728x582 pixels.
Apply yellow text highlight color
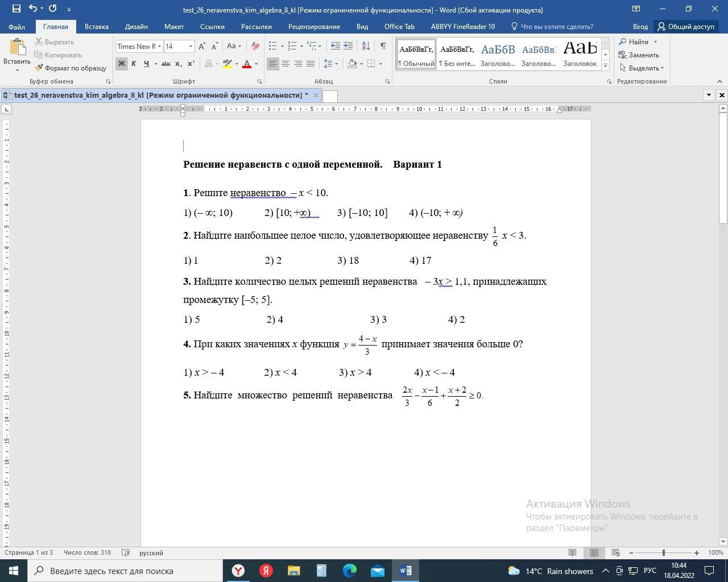click(x=227, y=64)
